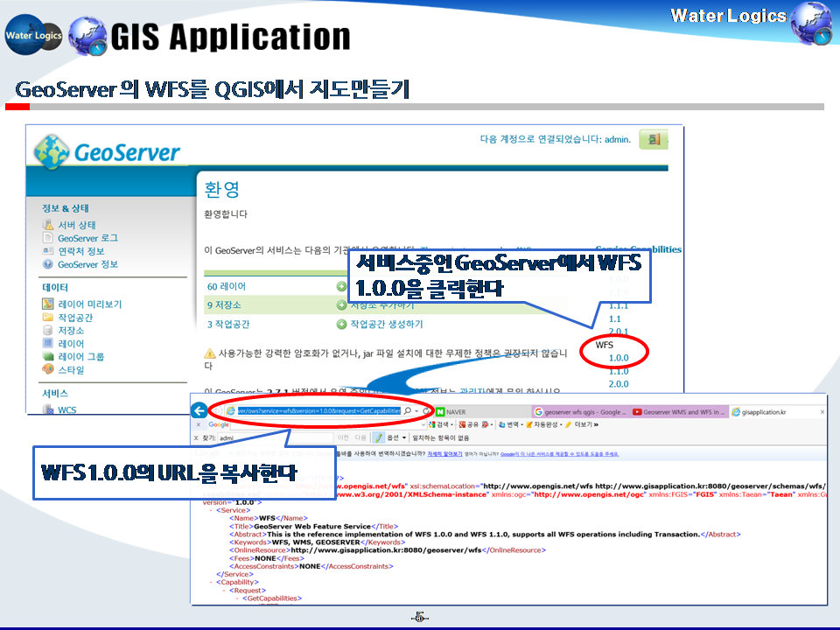Screen dimensions: 840x630
Task: Open the 60 레이어 link
Action: (227, 287)
